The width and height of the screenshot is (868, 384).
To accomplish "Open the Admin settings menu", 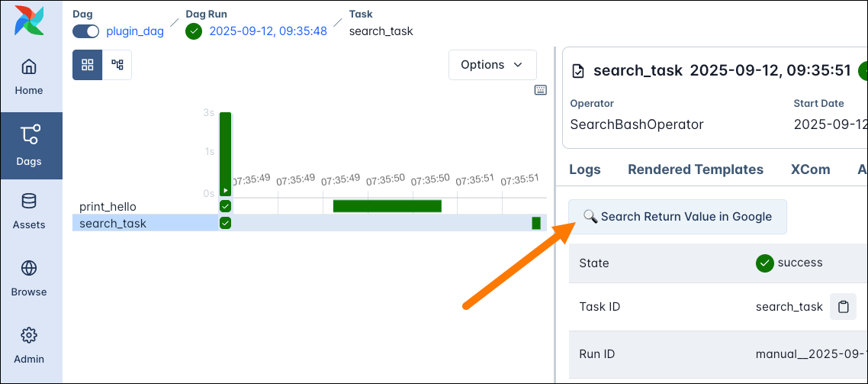I will [29, 345].
